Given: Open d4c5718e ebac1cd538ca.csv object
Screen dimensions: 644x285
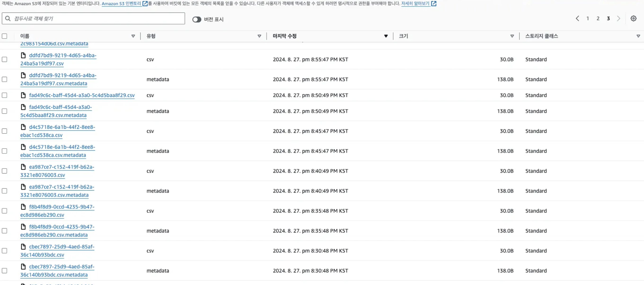Looking at the screenshot, I should 58,131.
